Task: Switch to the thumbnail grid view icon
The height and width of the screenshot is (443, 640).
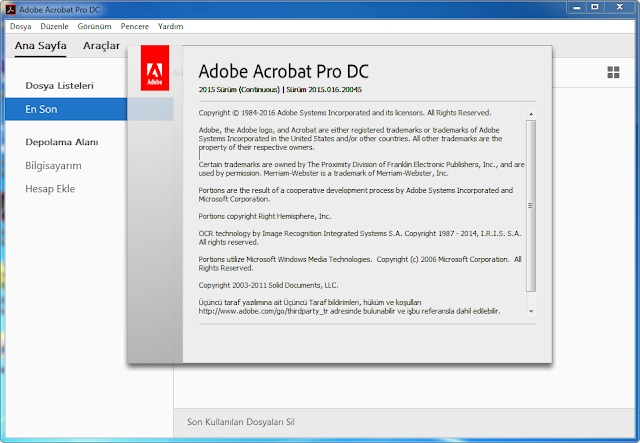Action: 613,72
